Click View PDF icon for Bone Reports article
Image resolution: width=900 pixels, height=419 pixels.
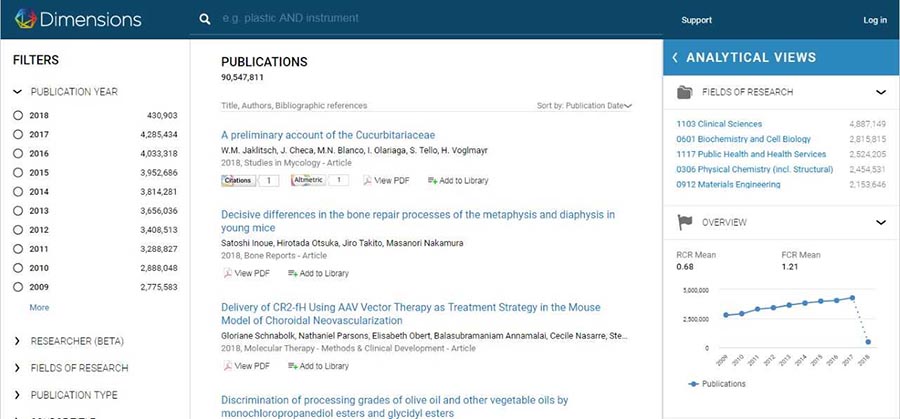click(x=228, y=273)
